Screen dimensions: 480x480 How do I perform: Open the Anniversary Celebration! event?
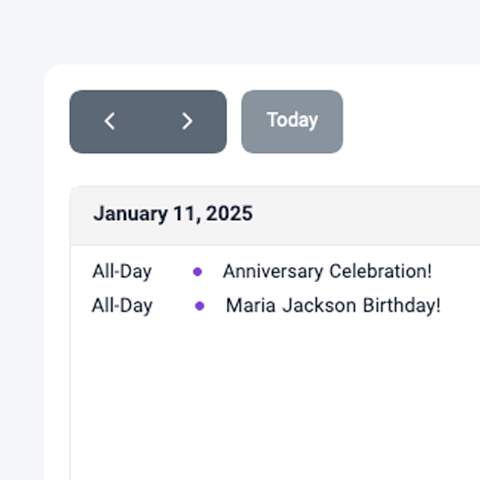(327, 271)
